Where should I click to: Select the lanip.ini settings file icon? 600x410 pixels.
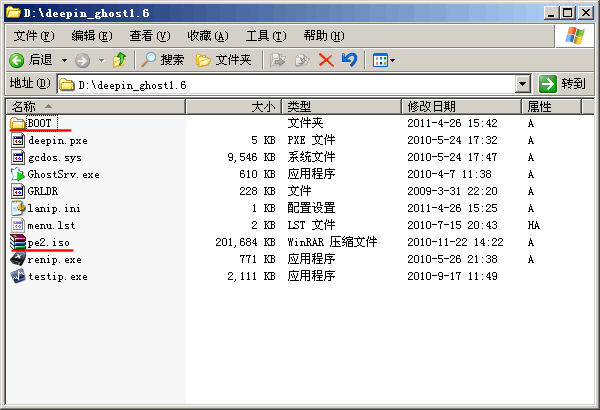tap(18, 208)
